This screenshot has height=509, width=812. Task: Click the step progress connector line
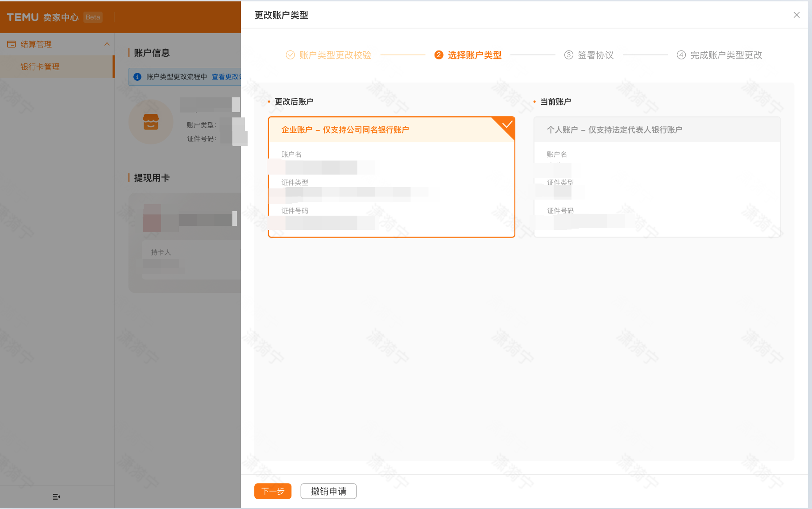coord(403,54)
